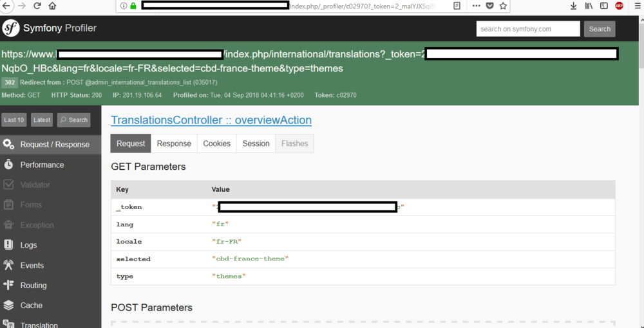The width and height of the screenshot is (644, 328).
Task: Focus the search on symfony.com field
Action: [528, 29]
